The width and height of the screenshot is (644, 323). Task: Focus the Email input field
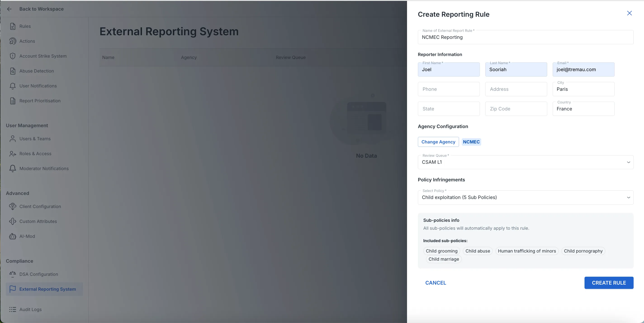coord(583,69)
